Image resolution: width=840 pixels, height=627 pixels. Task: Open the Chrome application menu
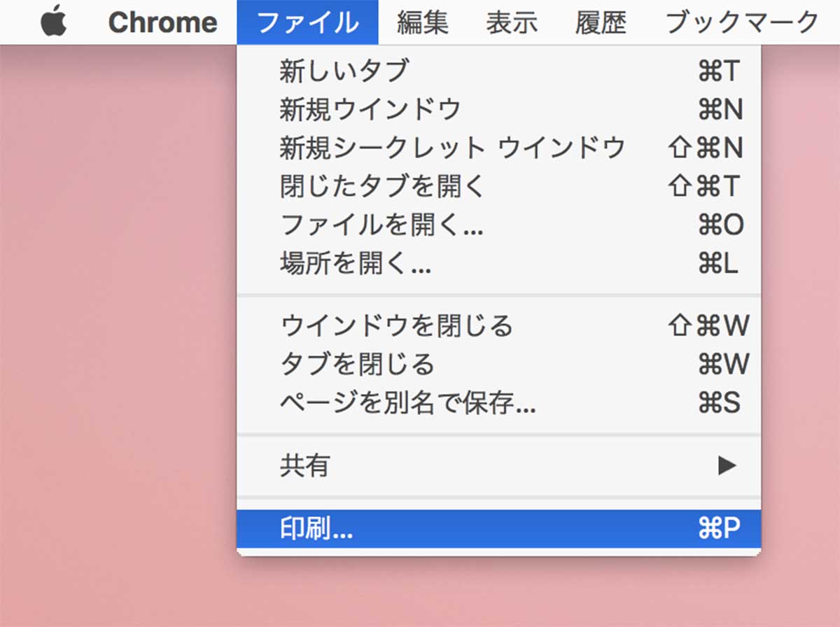tap(162, 23)
